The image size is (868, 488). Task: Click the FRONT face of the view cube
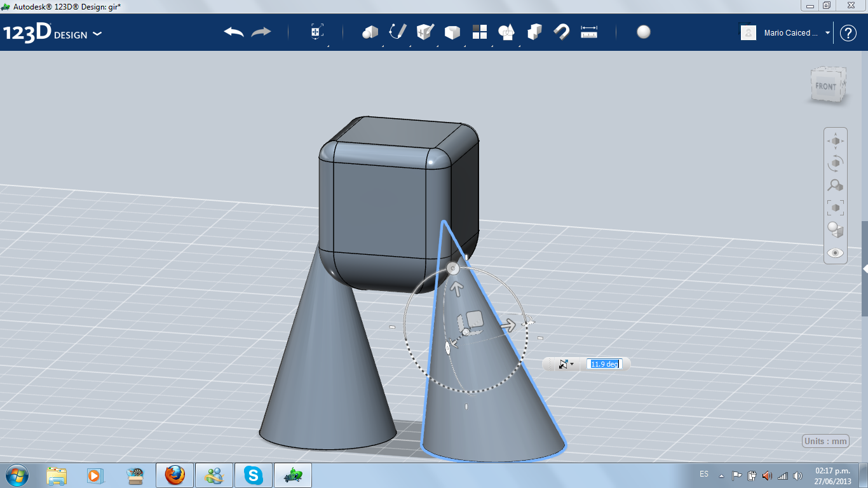click(826, 86)
